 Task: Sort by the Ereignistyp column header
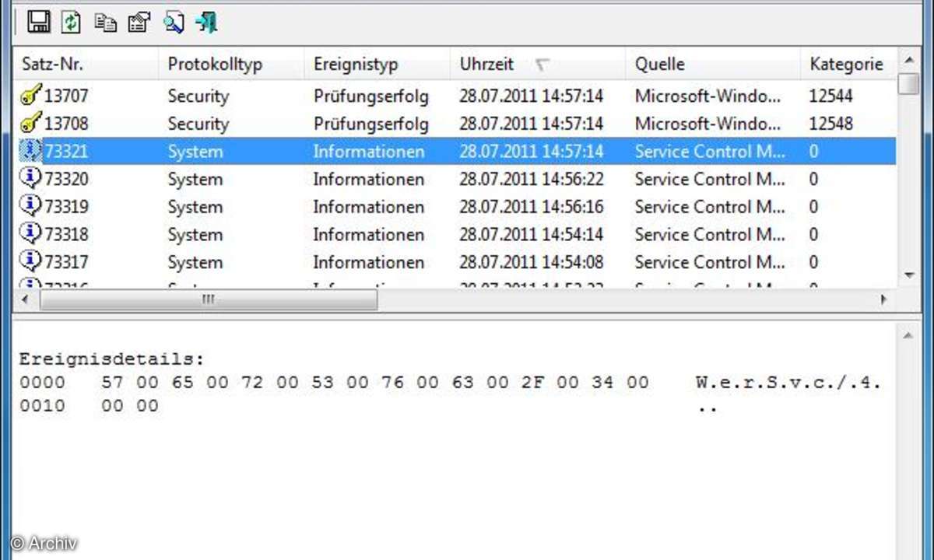377,64
